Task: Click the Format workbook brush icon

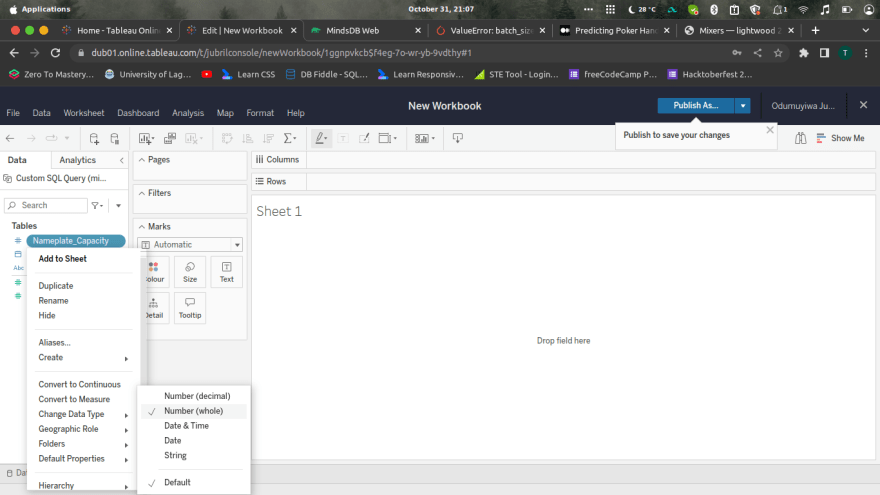Action: (x=364, y=138)
